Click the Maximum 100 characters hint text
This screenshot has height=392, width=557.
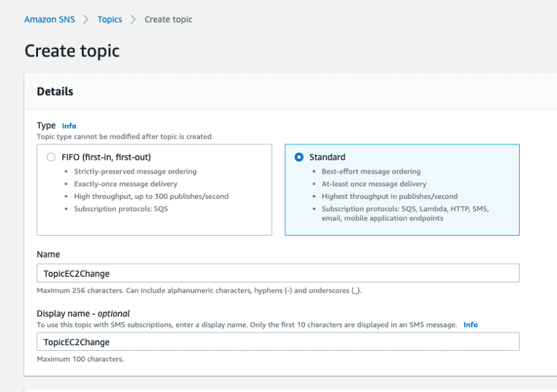click(80, 359)
